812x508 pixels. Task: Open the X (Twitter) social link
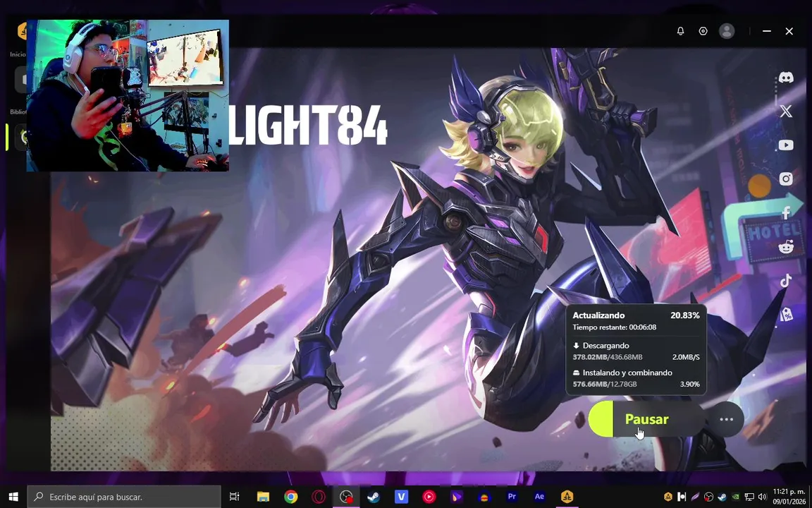[786, 111]
